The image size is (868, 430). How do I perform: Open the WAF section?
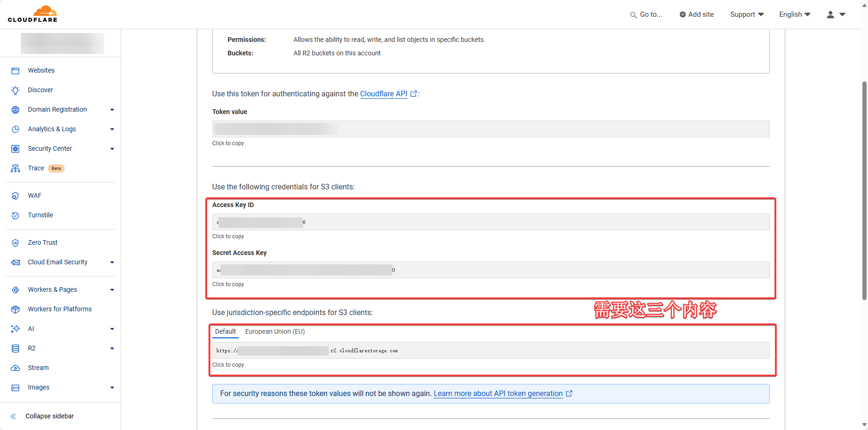[x=34, y=195]
